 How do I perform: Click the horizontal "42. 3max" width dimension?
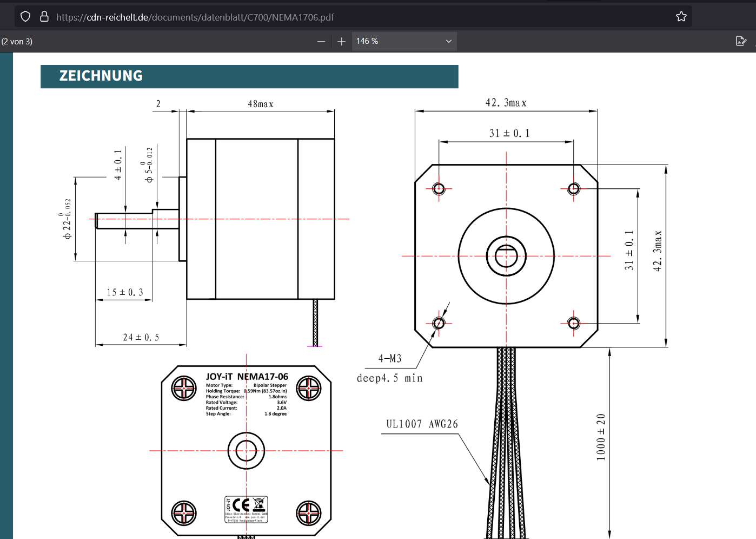click(x=506, y=103)
